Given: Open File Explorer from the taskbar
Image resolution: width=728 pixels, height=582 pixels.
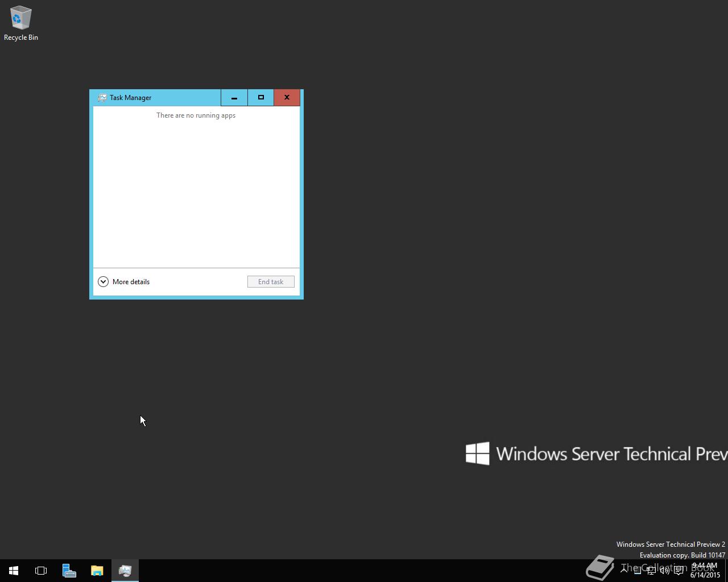Looking at the screenshot, I should tap(97, 571).
